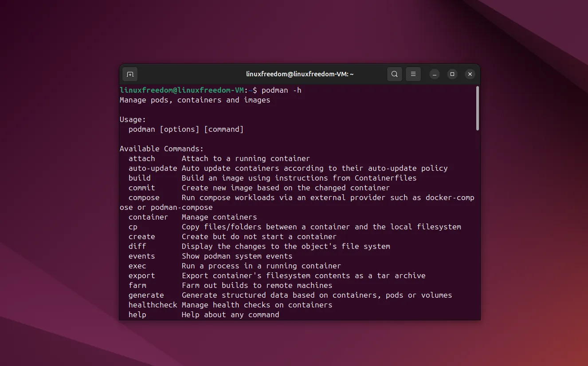588x366 pixels.
Task: Click 'Farm out builds to remote machines'
Action: click(x=257, y=285)
